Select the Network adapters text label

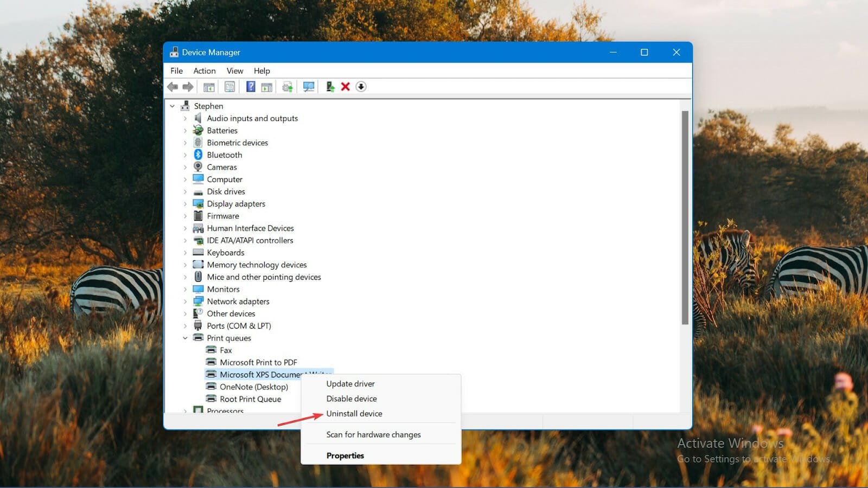coord(238,301)
